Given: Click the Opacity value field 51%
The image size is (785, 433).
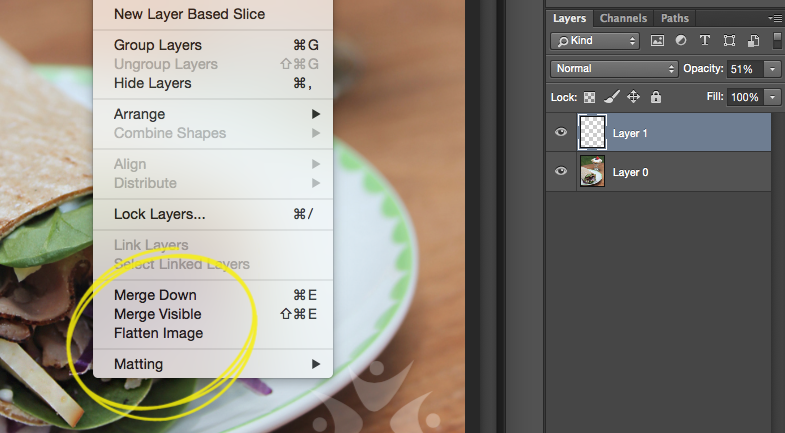Looking at the screenshot, I should (744, 69).
